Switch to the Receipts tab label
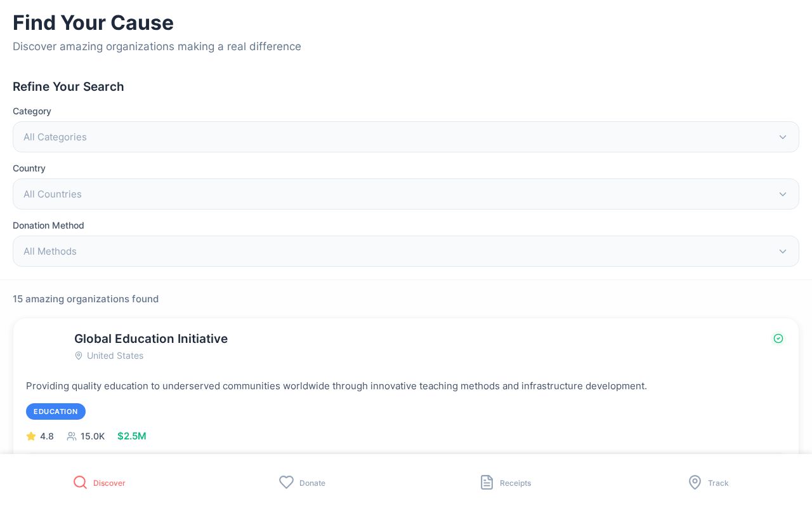The width and height of the screenshot is (812, 508). point(515,483)
